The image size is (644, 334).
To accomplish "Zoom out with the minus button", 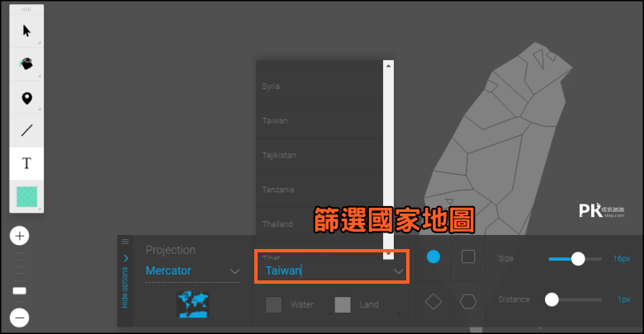I will pos(19,318).
